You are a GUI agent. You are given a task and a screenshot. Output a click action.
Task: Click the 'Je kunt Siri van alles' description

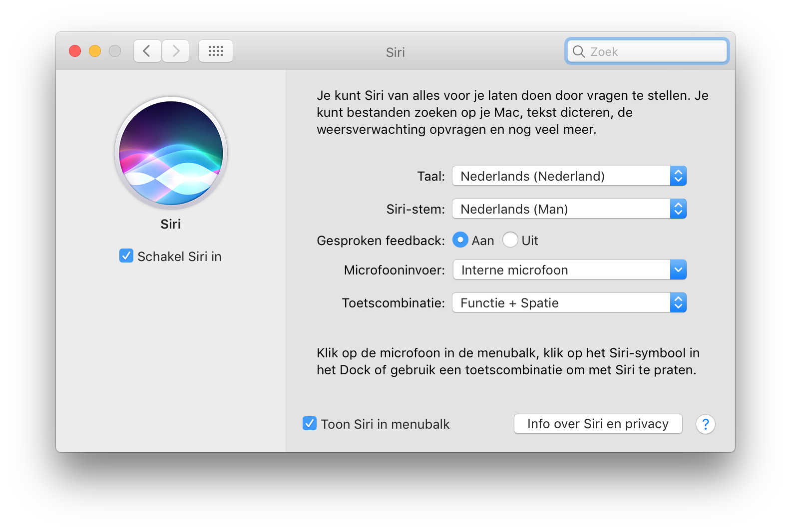coord(512,112)
